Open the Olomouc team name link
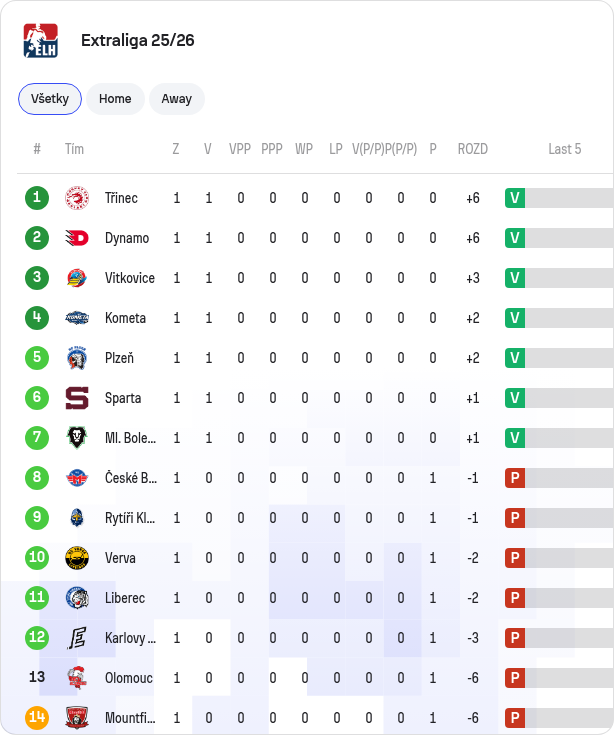Screen dimensions: 614x735 129,678
